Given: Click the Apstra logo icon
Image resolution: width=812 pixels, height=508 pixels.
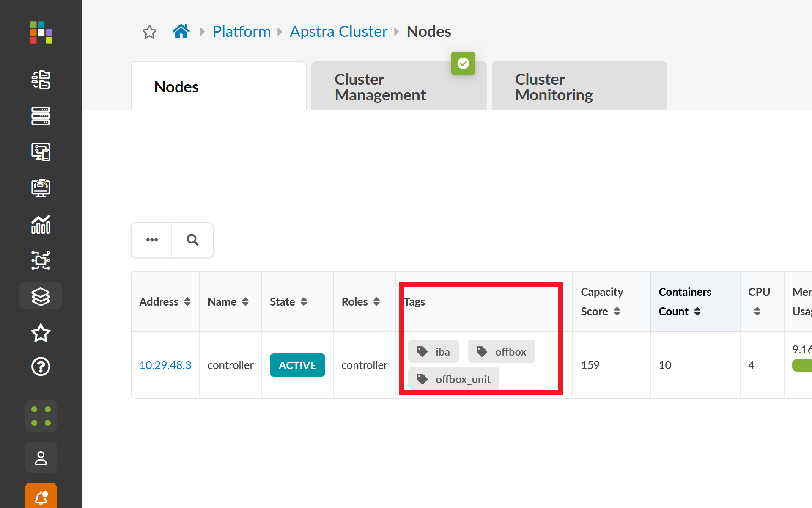Looking at the screenshot, I should 41,33.
